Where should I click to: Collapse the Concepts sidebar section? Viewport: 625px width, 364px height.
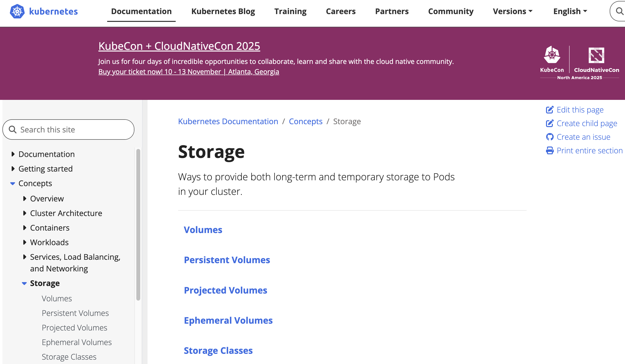tap(13, 183)
